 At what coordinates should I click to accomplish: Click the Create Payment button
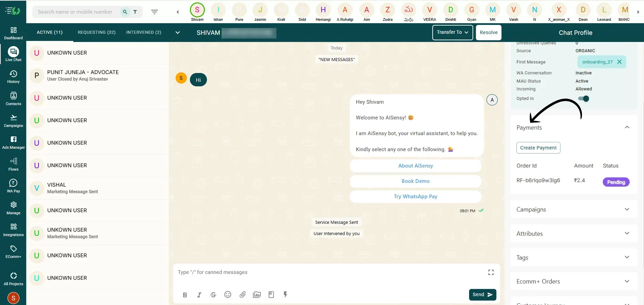[x=538, y=148]
